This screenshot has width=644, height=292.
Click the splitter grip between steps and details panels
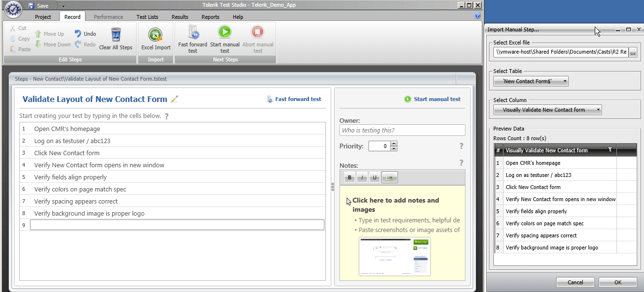[x=333, y=187]
